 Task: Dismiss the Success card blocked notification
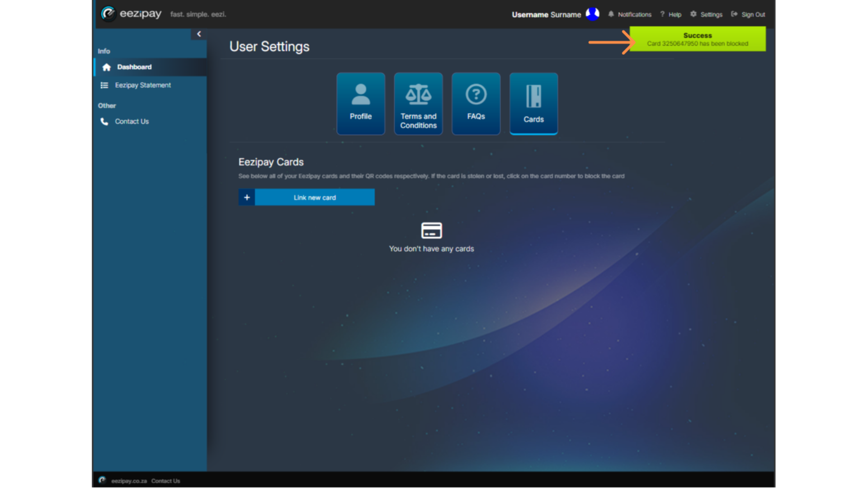click(x=698, y=39)
